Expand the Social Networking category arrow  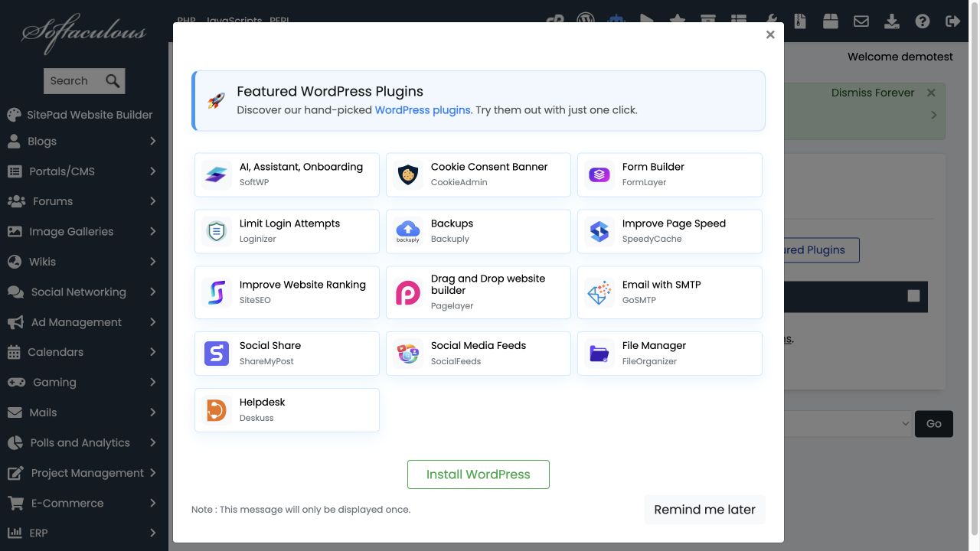coord(153,292)
